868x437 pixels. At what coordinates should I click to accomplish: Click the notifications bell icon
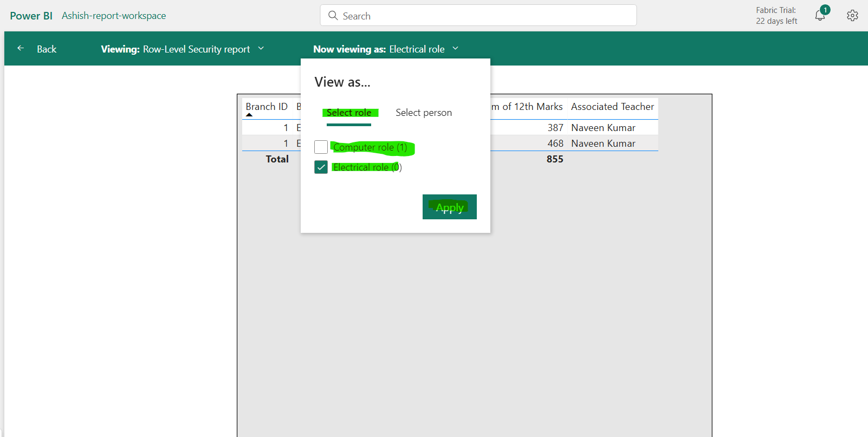click(x=820, y=16)
